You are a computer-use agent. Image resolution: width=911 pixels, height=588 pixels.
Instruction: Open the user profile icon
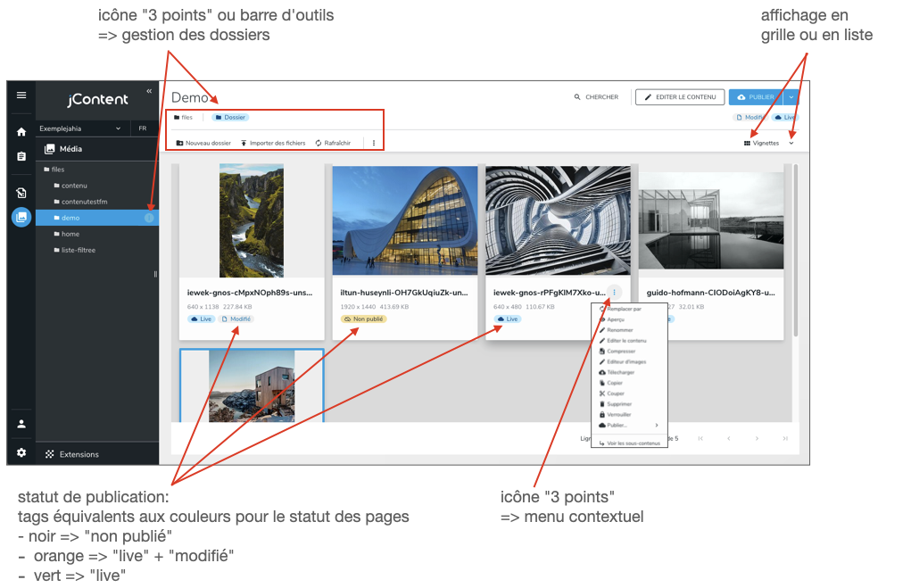point(21,424)
